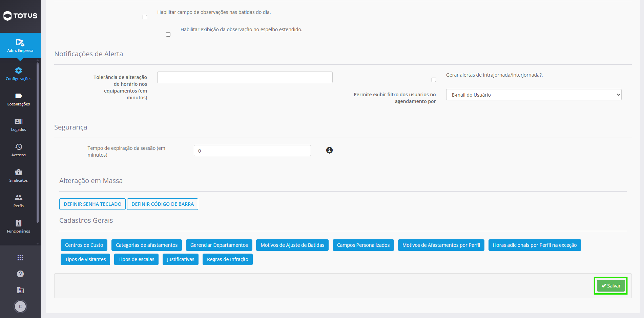Open Horas adicionais por Perfil na exceção
Viewport: 644px width, 318px height.
tap(535, 245)
